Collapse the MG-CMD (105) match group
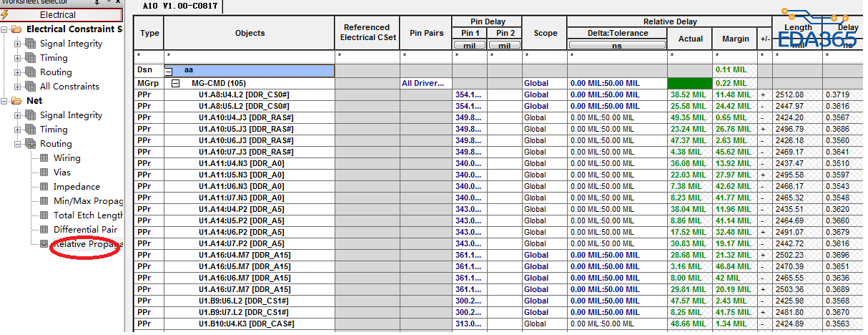This screenshot has width=868, height=335. (175, 83)
